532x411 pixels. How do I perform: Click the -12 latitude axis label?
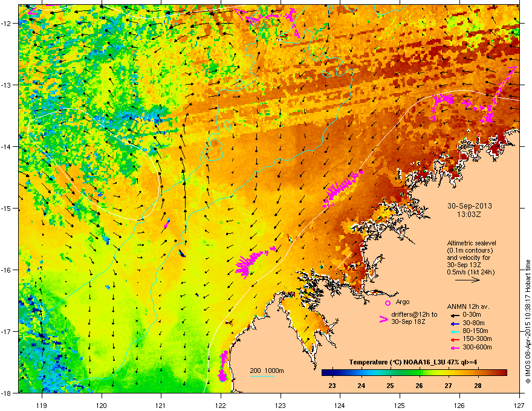[7, 23]
